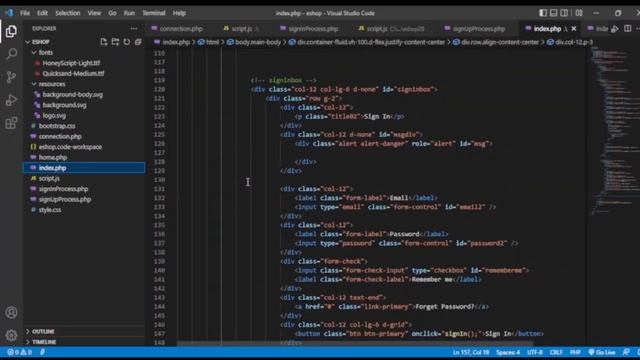Click New Folder icon in Explorer
640x360 pixels.
(x=116, y=42)
